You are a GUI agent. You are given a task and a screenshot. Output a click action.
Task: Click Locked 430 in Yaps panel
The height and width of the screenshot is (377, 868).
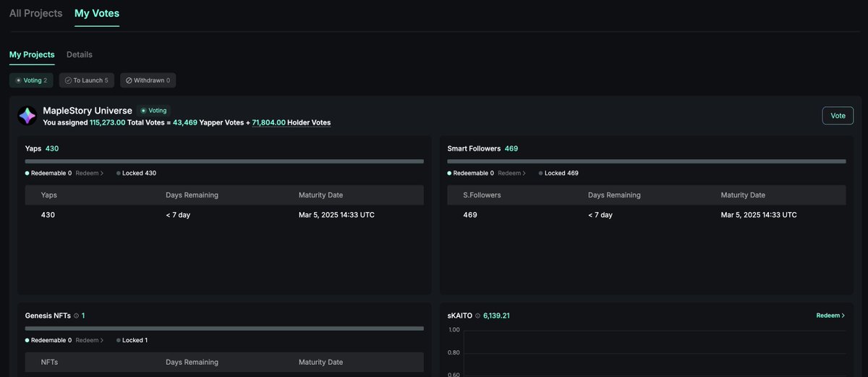[x=137, y=173]
